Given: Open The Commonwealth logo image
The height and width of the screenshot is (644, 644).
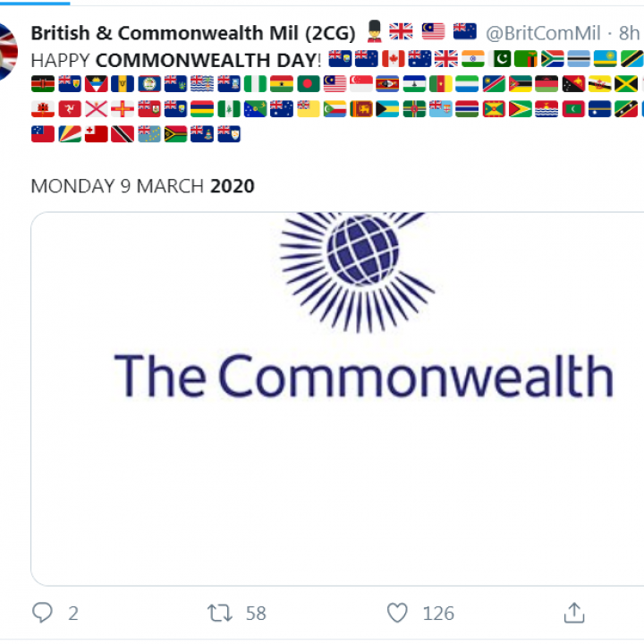Looking at the screenshot, I should [337, 399].
